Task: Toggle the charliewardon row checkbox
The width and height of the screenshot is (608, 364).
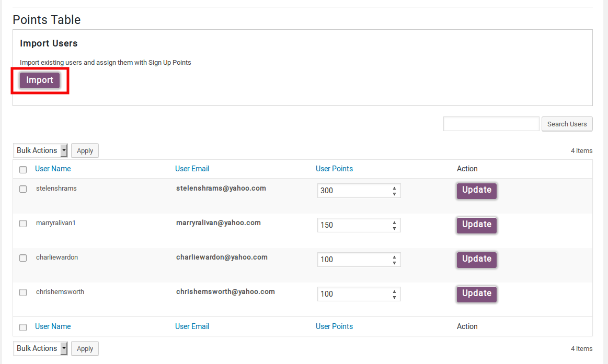Action: tap(23, 258)
